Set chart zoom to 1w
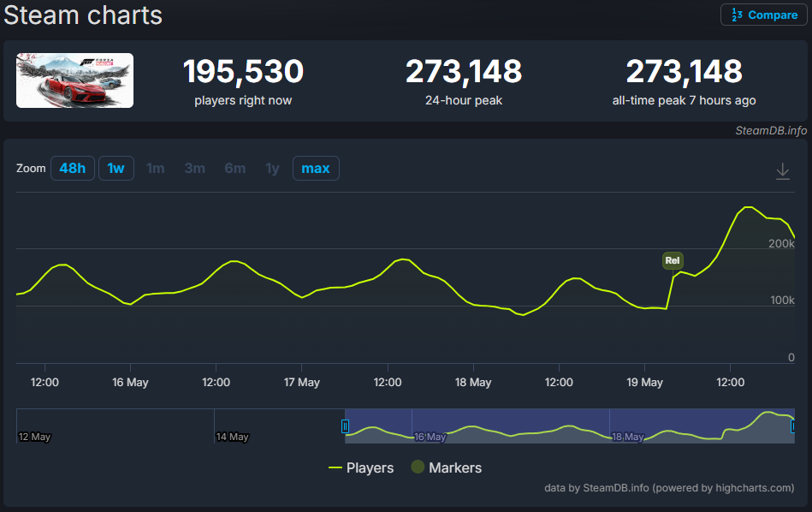Image resolution: width=812 pixels, height=512 pixels. (x=116, y=169)
